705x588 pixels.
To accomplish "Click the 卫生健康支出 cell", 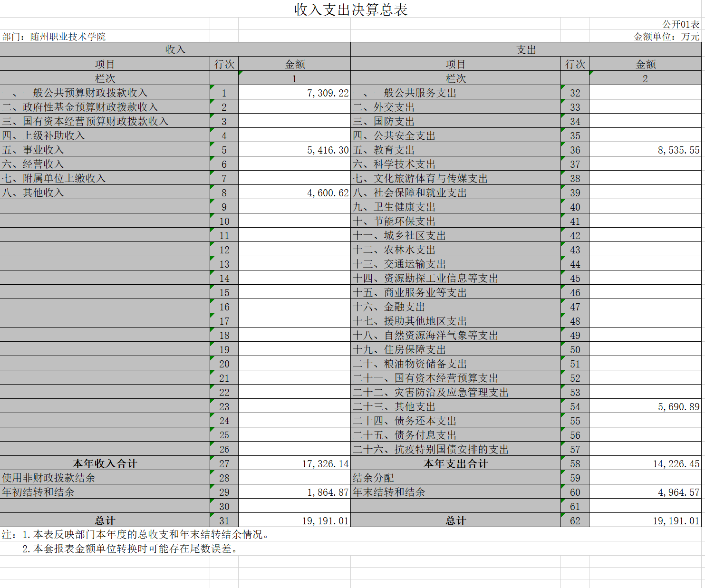I will pos(456,207).
